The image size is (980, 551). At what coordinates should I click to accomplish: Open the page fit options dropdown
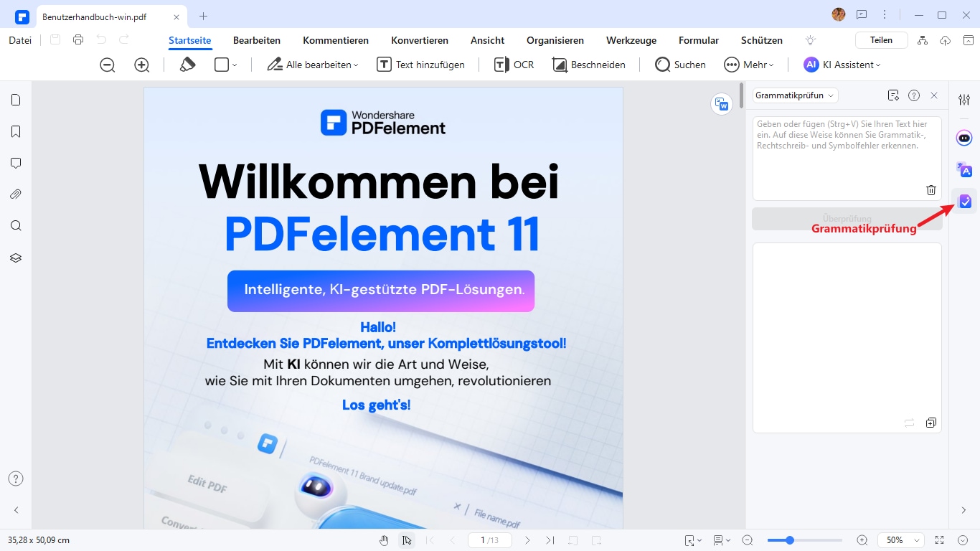point(693,540)
